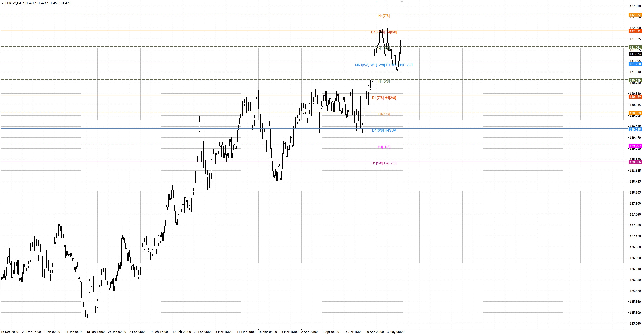Select the D1[6/8] H4SUP label
The image size is (644, 335).
coord(384,130)
